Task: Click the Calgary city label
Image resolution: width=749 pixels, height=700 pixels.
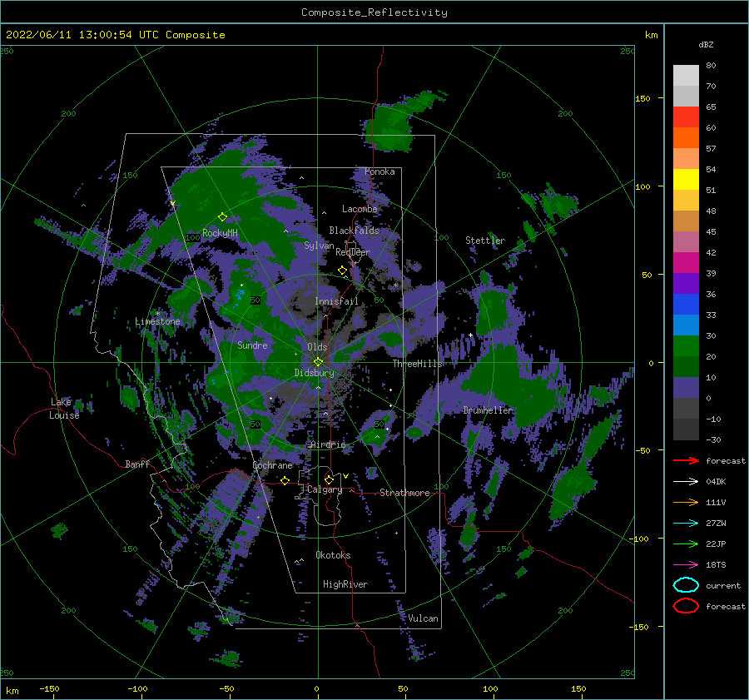Action: 325,489
